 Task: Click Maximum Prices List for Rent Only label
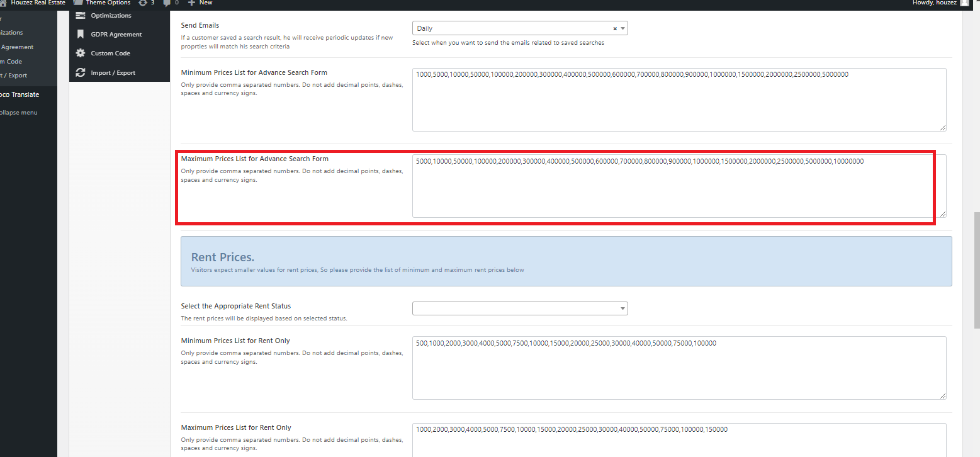[236, 427]
